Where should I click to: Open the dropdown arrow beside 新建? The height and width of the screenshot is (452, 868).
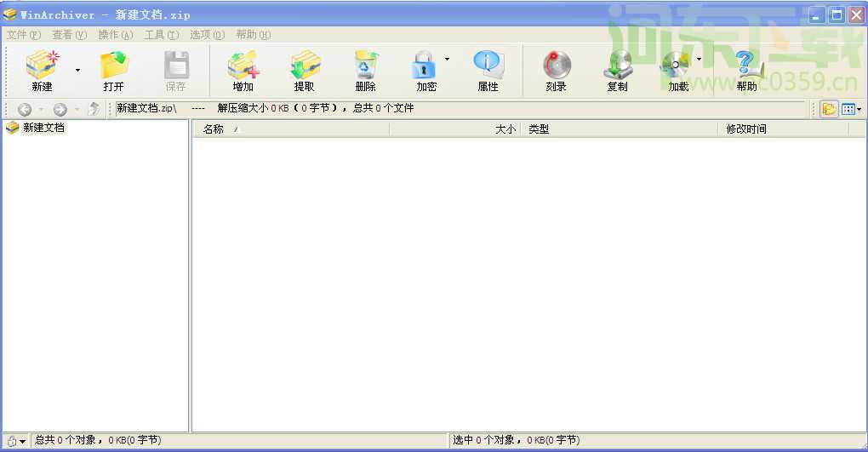78,71
